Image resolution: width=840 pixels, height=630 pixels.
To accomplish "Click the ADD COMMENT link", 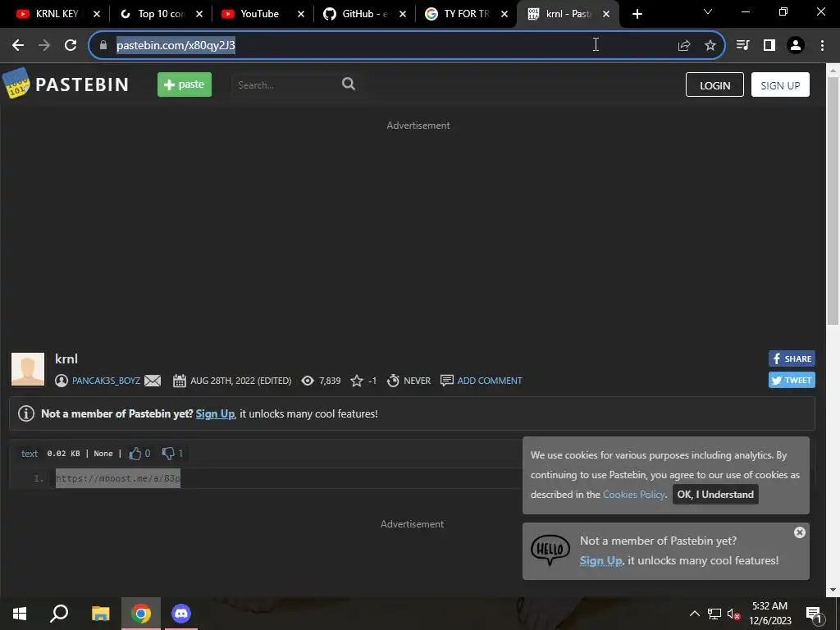I will pos(490,381).
